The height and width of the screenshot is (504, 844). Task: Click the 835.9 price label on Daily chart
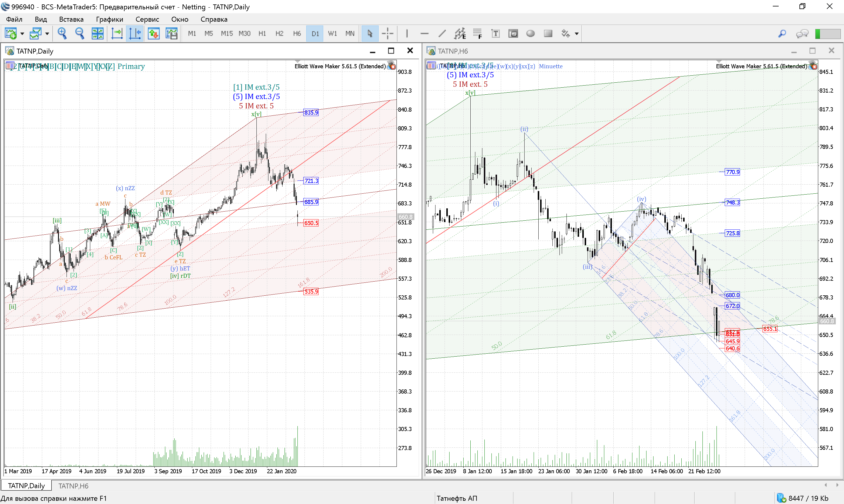[x=311, y=113]
